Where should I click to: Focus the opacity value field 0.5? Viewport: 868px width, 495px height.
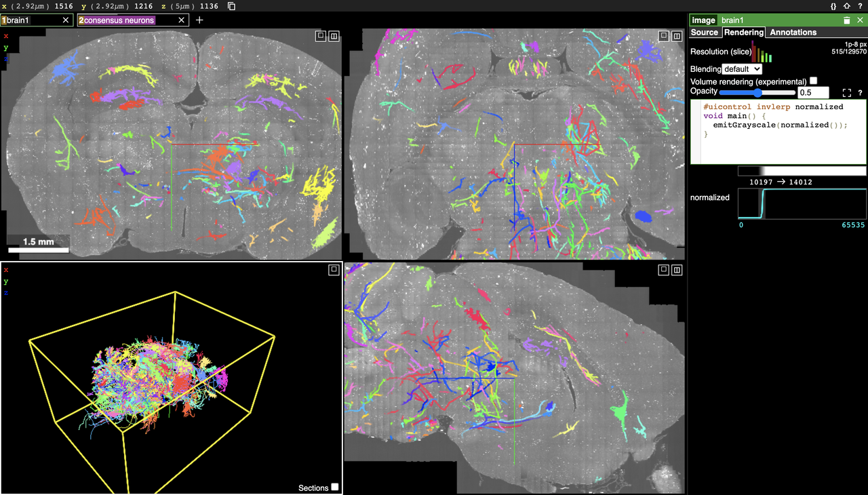tap(813, 92)
